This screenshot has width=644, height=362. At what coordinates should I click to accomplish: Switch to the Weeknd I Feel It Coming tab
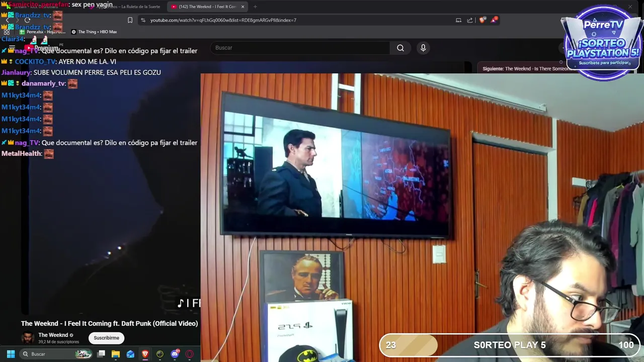(x=207, y=7)
